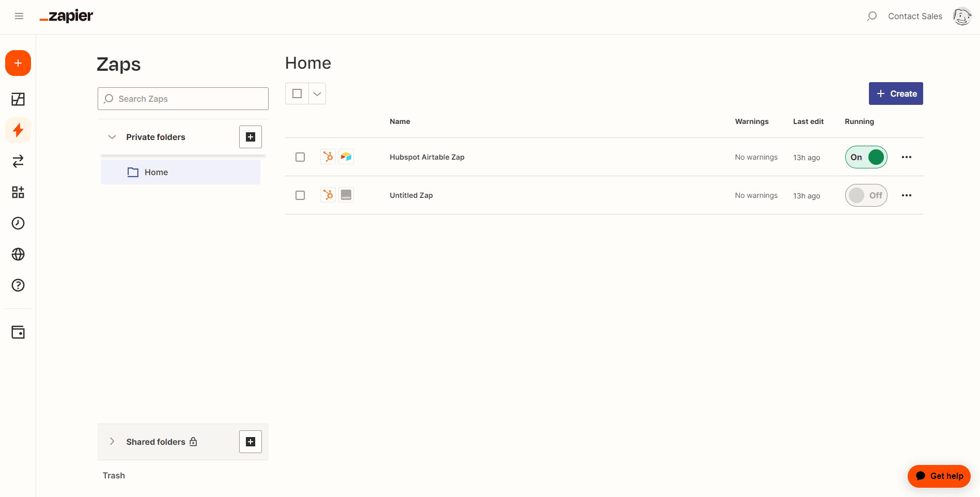Click the Name column header
Image resolution: width=980 pixels, height=497 pixels.
pos(400,121)
